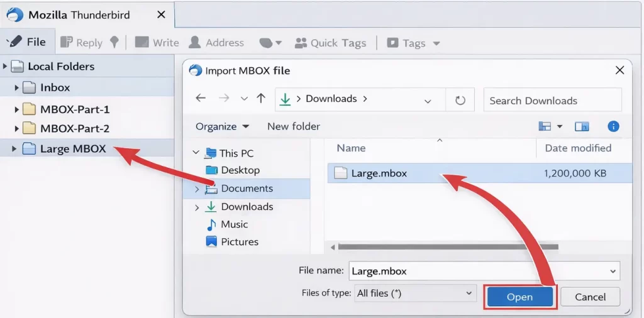Click the Refresh button in file dialog
This screenshot has height=318, width=644.
pyautogui.click(x=460, y=100)
